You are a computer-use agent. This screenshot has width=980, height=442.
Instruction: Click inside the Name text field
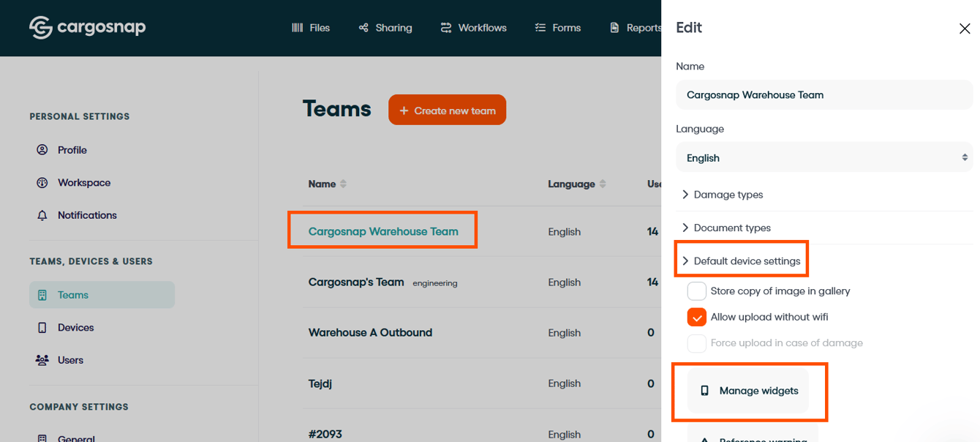coord(823,94)
